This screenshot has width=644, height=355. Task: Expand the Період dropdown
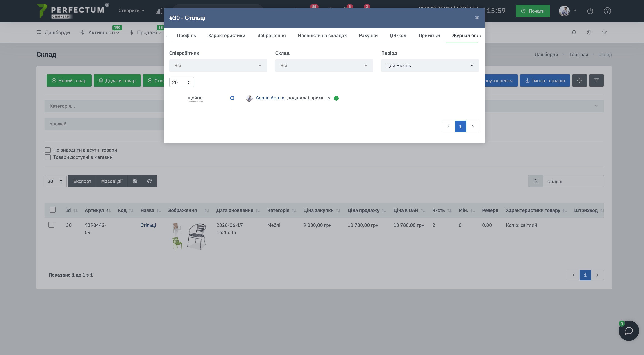tap(430, 66)
